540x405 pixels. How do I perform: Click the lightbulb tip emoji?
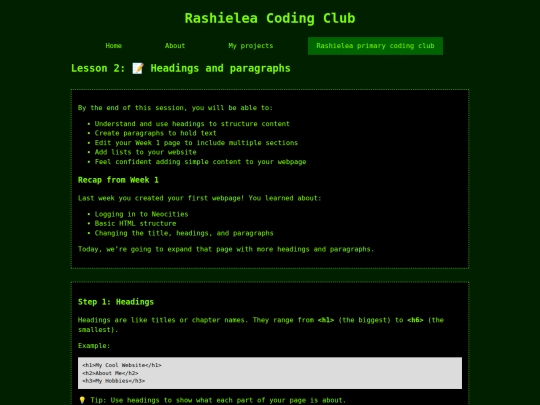pos(82,400)
